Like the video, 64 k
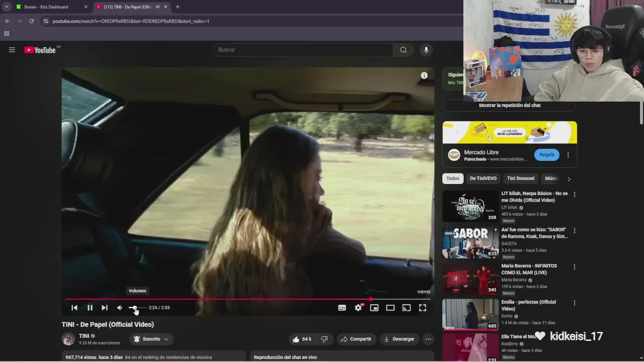The width and height of the screenshot is (644, 362). 302,339
